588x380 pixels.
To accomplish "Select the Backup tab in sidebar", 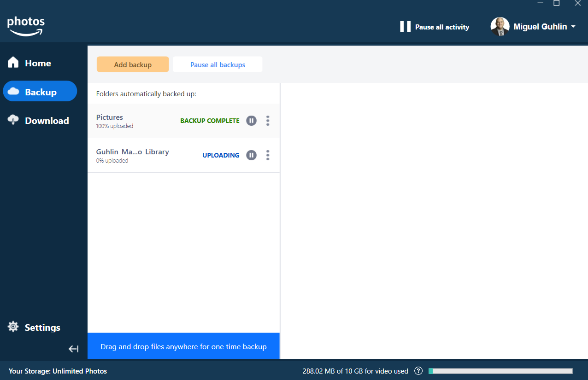I will point(40,91).
